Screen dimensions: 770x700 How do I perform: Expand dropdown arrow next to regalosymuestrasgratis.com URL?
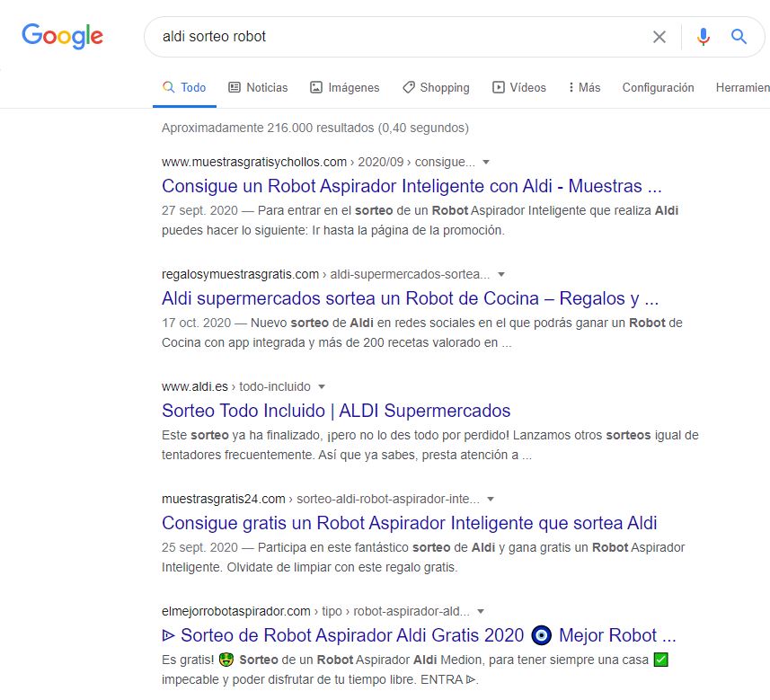pos(501,274)
